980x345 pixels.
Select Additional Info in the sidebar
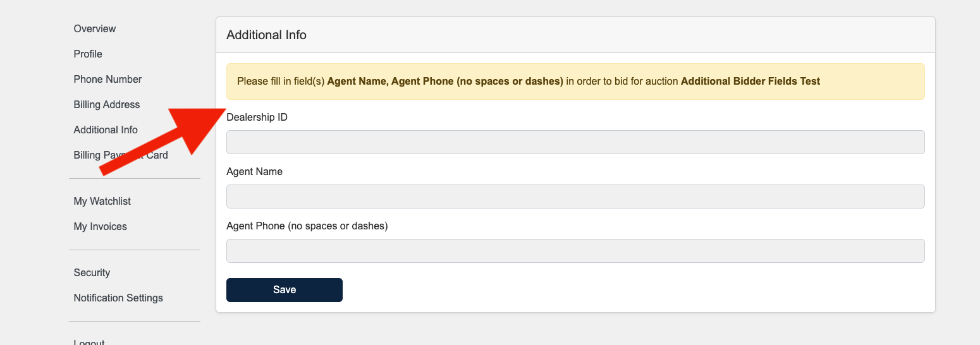click(x=106, y=130)
